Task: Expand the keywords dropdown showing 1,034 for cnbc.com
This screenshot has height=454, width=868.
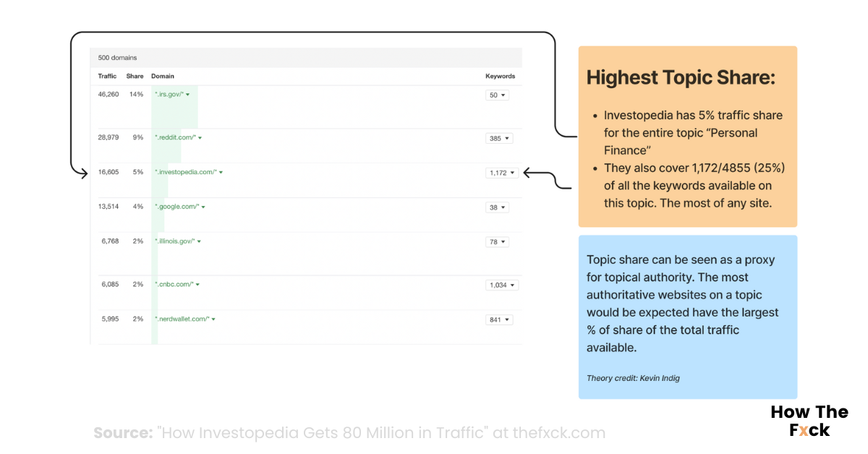Action: point(502,285)
